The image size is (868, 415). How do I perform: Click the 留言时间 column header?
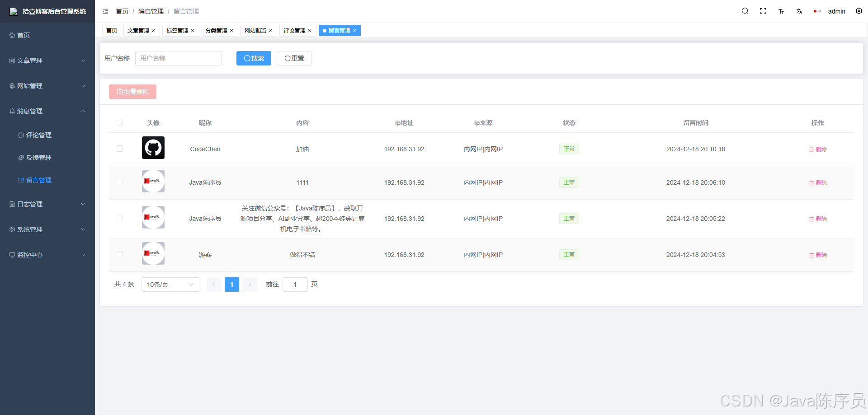pyautogui.click(x=696, y=123)
